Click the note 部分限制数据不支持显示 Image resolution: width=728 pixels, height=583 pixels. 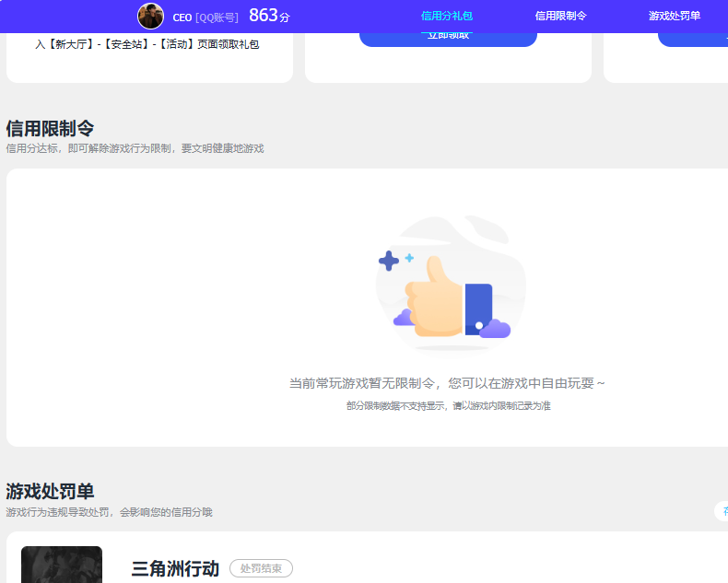pyautogui.click(x=396, y=406)
